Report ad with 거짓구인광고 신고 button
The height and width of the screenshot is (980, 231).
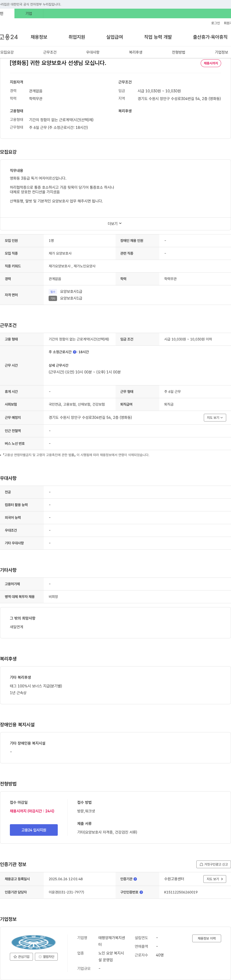(213, 864)
